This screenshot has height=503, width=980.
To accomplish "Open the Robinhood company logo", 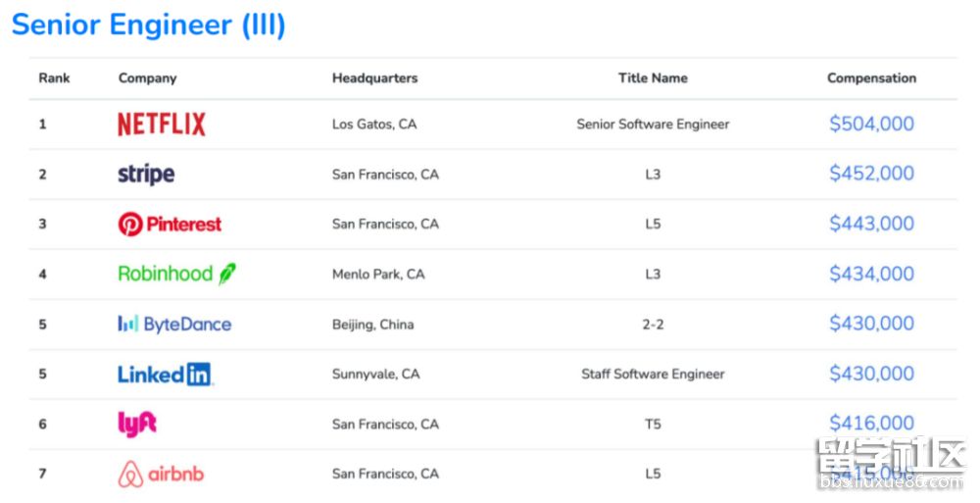I will tap(176, 275).
